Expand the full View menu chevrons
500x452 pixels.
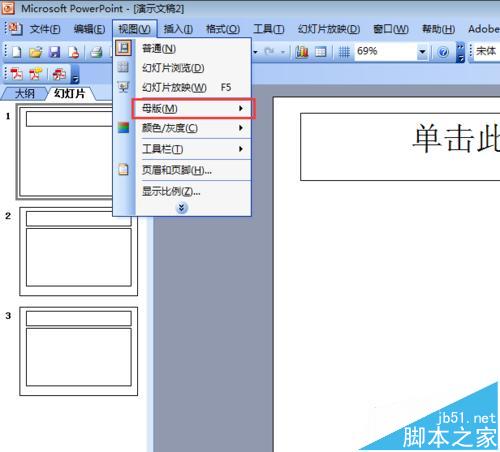coord(181,208)
